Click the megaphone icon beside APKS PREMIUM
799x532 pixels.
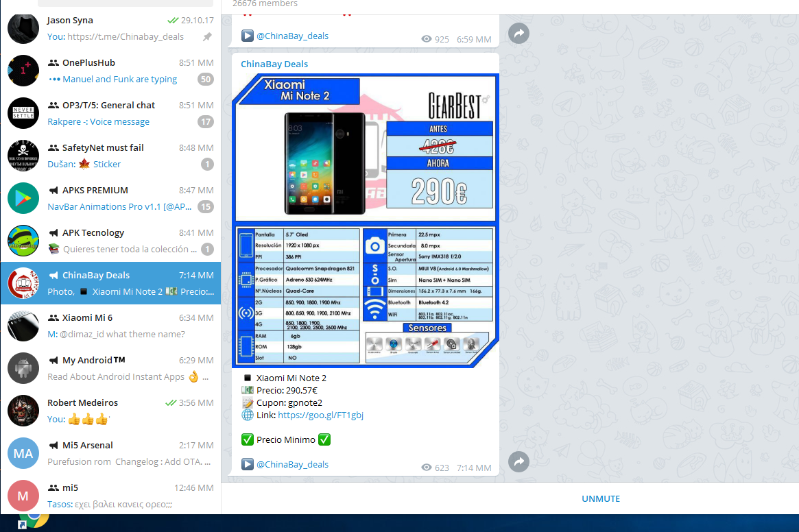coord(53,190)
